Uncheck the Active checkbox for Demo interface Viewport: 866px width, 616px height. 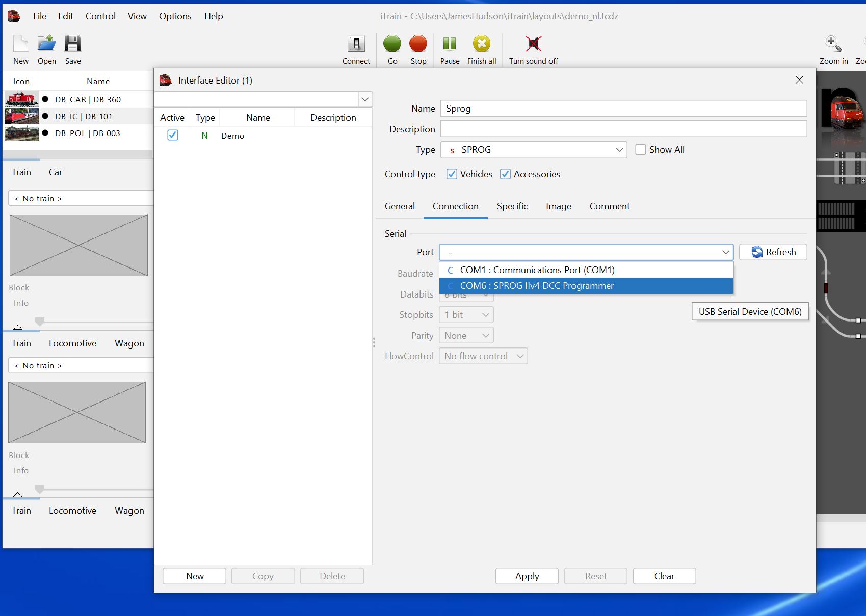tap(172, 135)
